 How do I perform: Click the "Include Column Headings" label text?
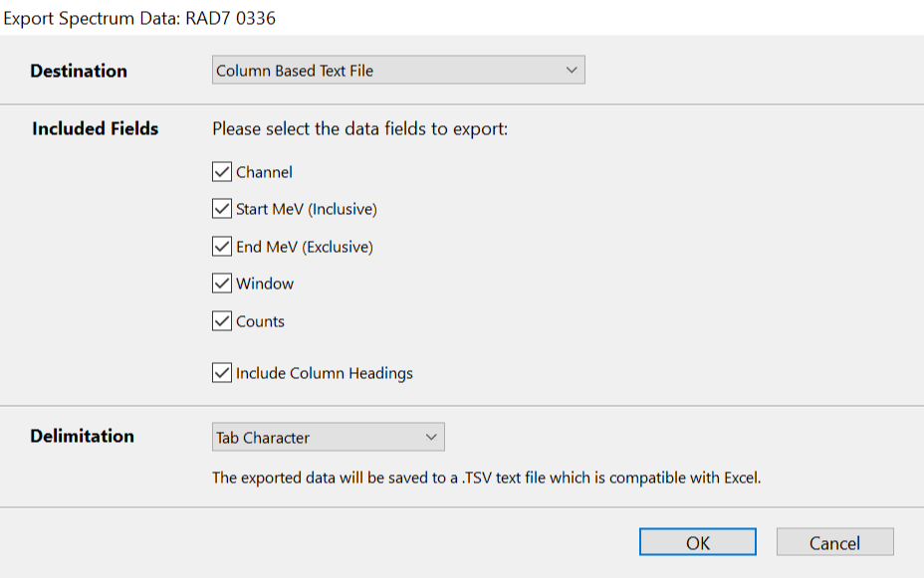[325, 374]
